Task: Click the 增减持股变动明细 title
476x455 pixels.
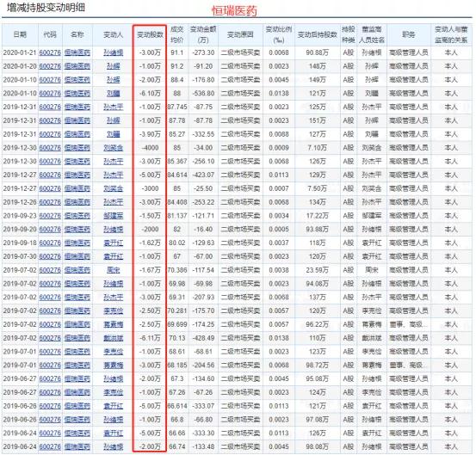Action: 46,8
